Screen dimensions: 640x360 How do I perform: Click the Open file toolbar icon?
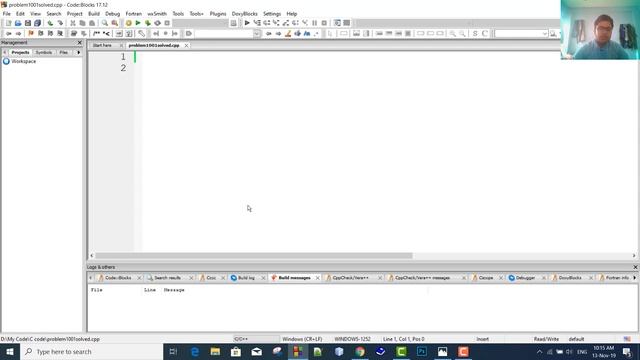click(18, 23)
